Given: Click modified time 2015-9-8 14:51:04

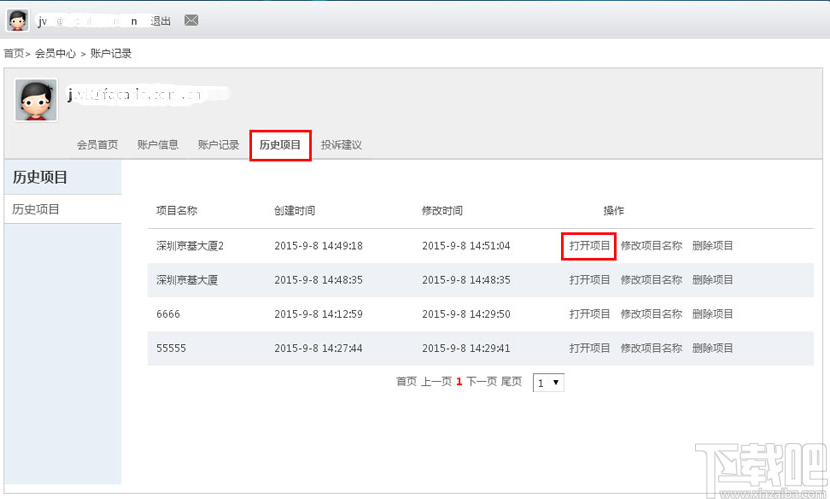Looking at the screenshot, I should (x=466, y=246).
